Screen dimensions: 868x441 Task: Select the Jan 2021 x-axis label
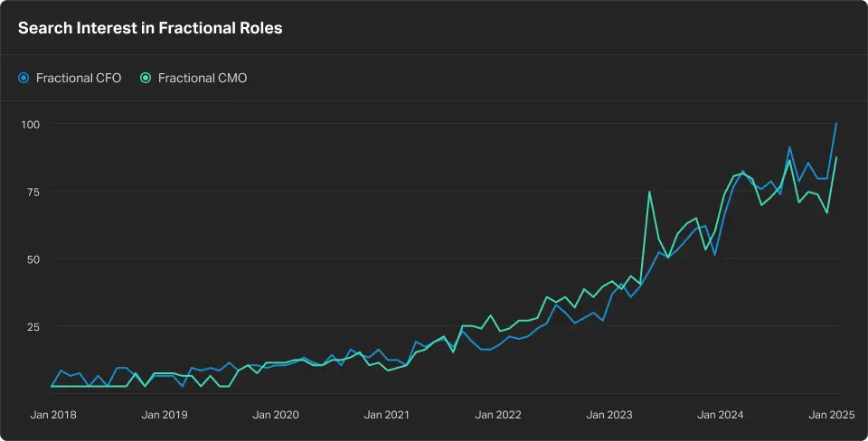386,416
